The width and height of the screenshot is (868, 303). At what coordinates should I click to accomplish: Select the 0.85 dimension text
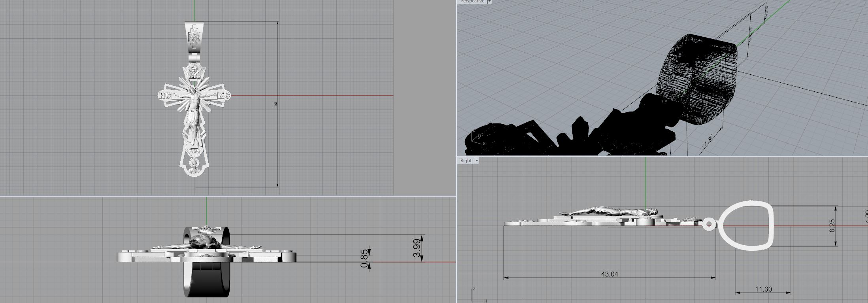364,259
